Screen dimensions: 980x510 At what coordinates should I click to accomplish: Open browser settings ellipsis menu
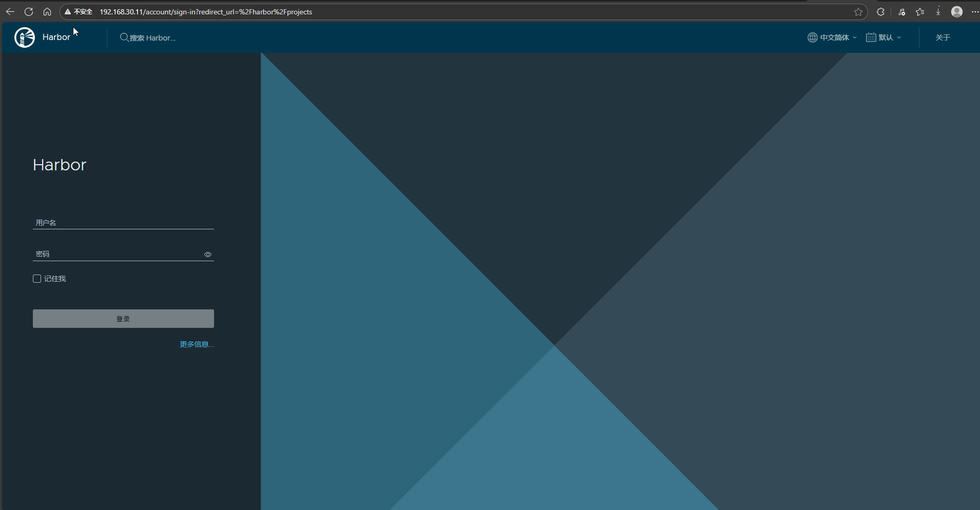975,12
